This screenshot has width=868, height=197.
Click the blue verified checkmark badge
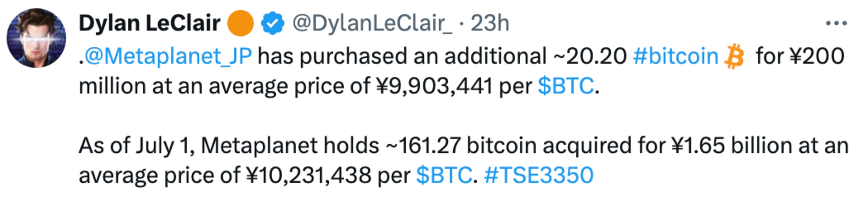[273, 23]
